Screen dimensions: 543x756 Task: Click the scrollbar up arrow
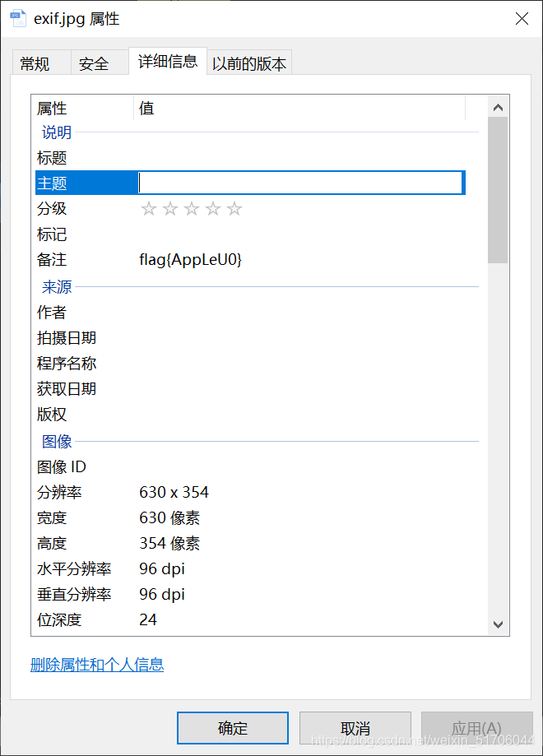(498, 106)
